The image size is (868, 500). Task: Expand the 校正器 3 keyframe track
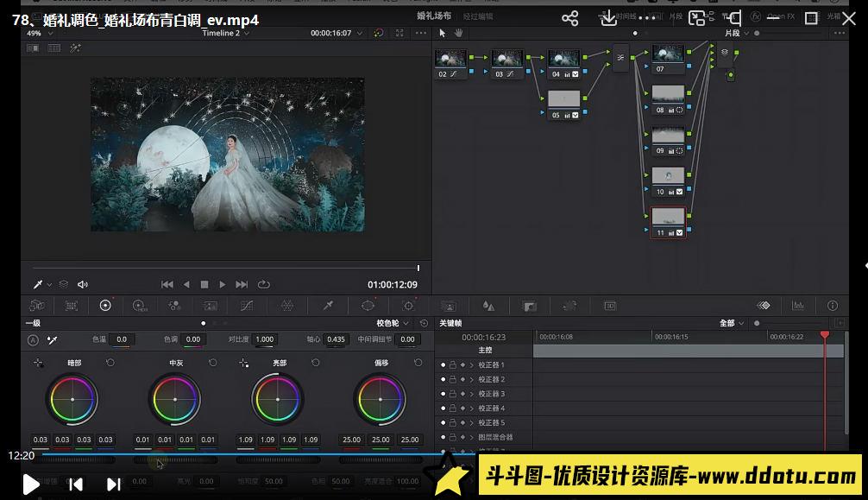(x=472, y=394)
